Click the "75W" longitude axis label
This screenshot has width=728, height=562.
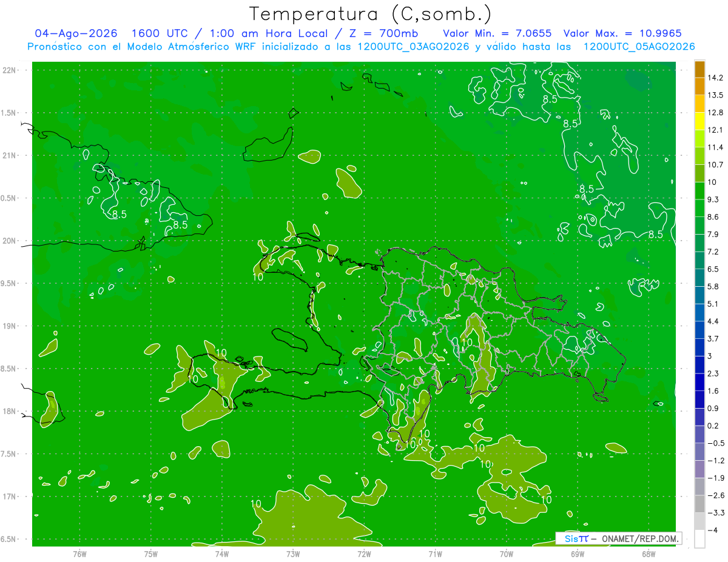click(x=151, y=554)
